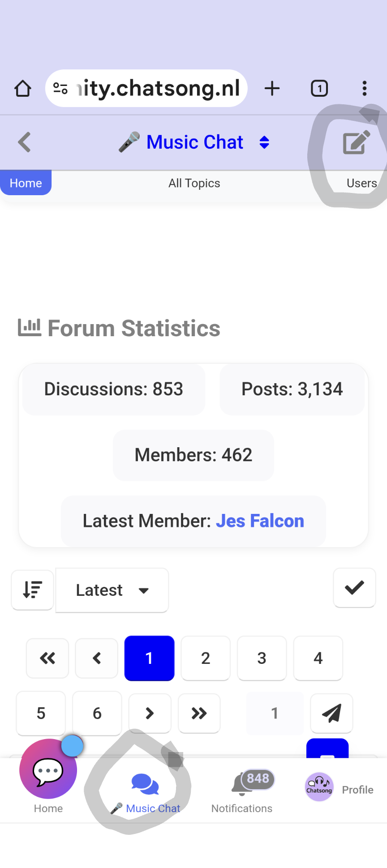The image size is (387, 868).
Task: Click the page number input field
Action: 275,713
